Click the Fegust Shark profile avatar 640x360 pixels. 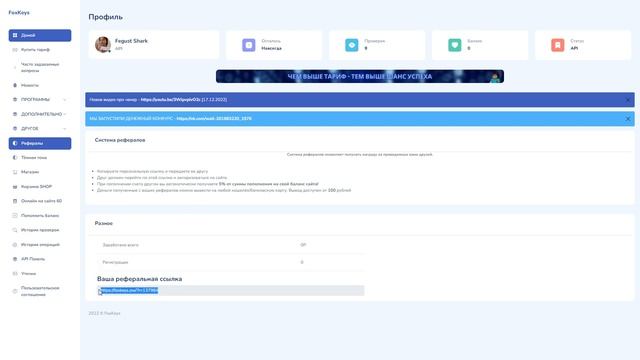(103, 44)
